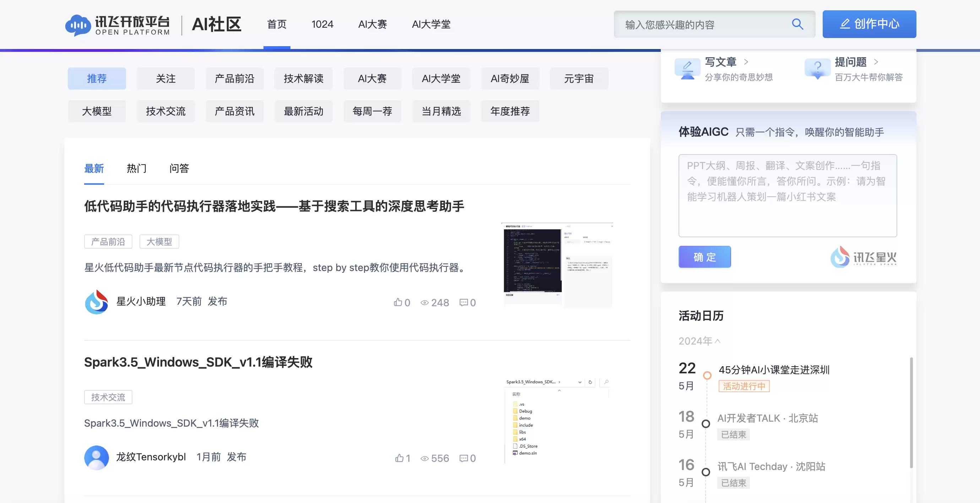This screenshot has width=980, height=503.
Task: Click the search magnifier icon
Action: (797, 25)
